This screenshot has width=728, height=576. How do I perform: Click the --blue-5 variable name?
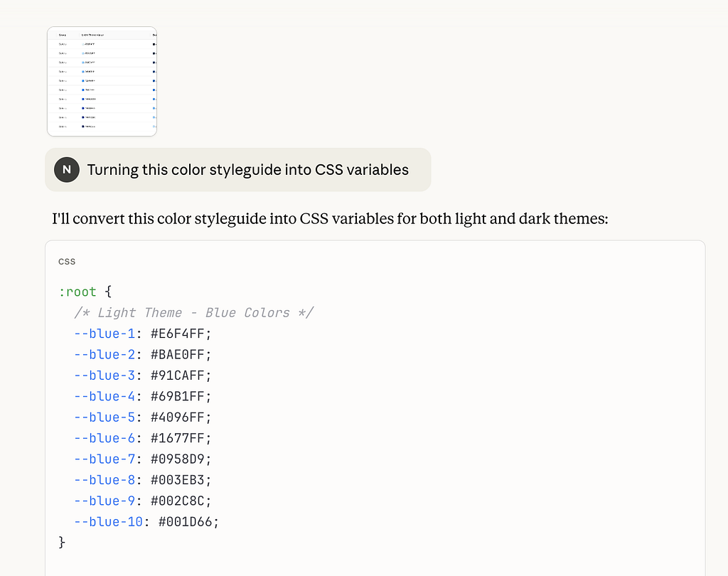(x=105, y=417)
